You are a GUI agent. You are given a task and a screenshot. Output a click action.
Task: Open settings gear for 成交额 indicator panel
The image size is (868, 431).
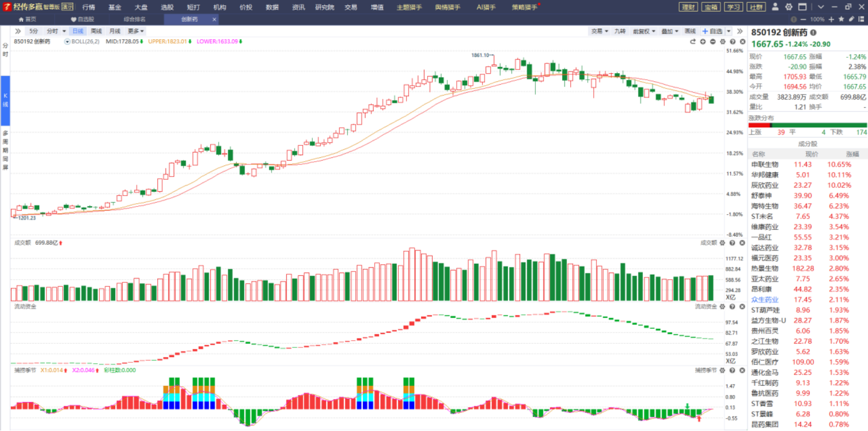point(722,243)
